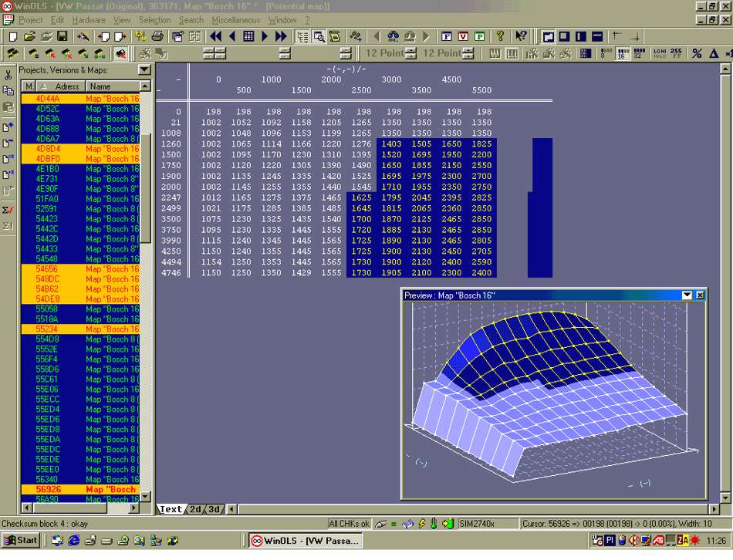
Task: Increase the 12 Point value with its stepper
Action: (410, 52)
